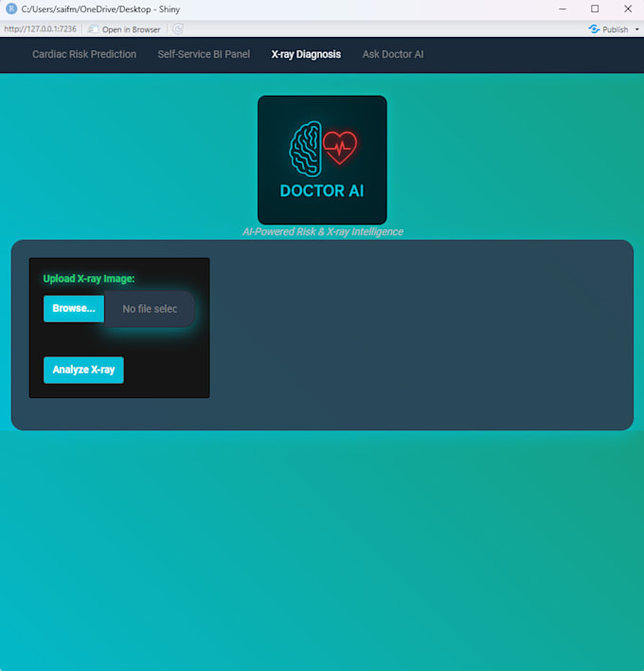This screenshot has width=644, height=671.
Task: Click the Publish button
Action: (x=610, y=29)
